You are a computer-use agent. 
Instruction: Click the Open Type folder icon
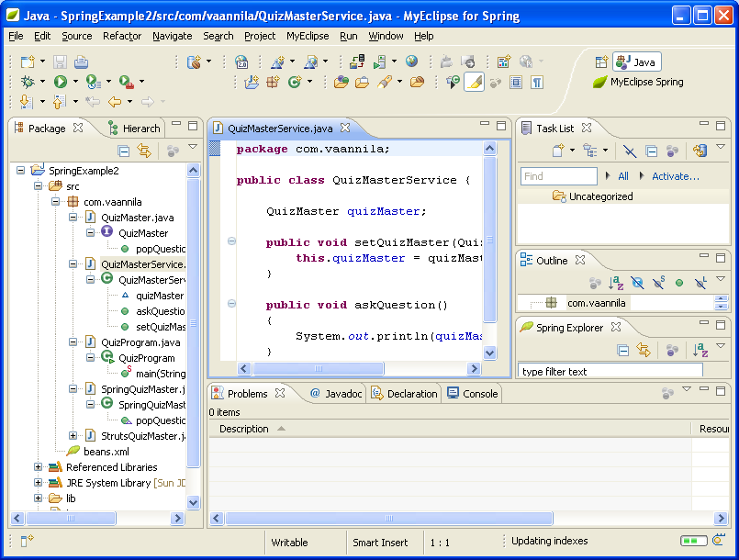point(342,82)
